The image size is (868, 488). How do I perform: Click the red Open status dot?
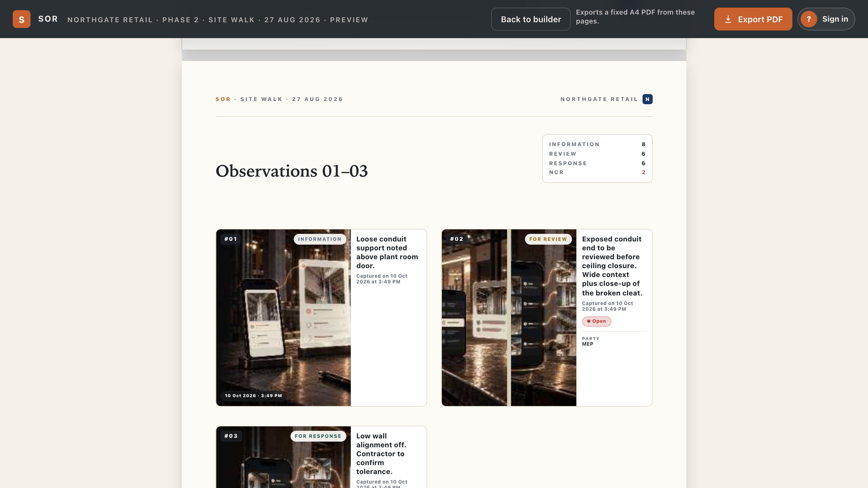(589, 321)
